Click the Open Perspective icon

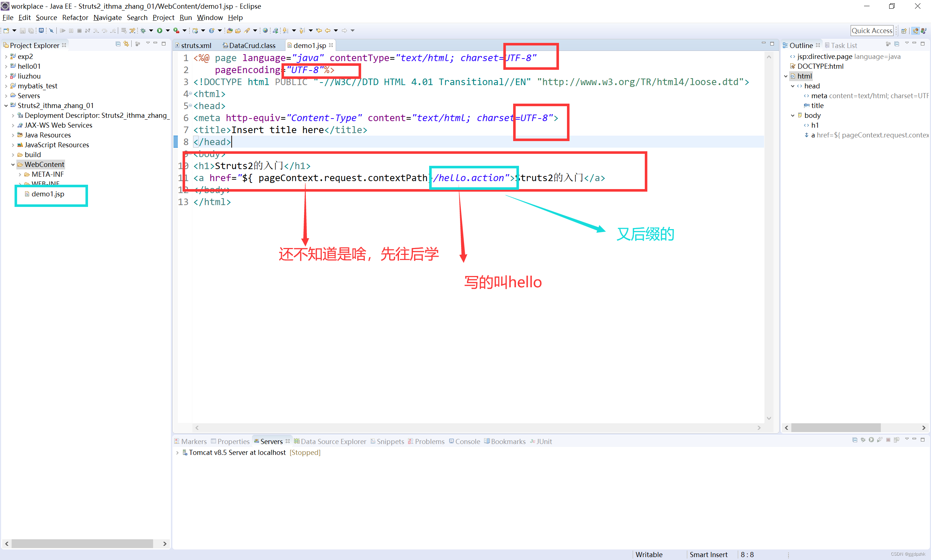904,31
